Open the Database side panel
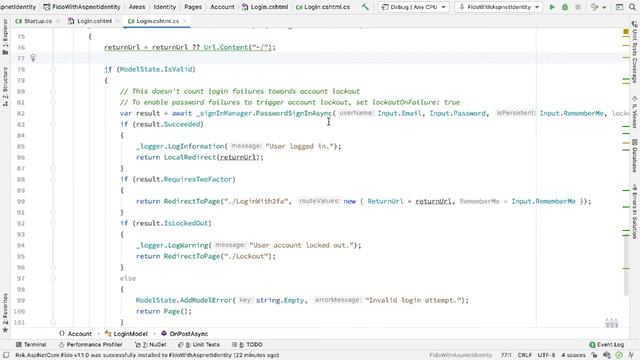Viewport: 640px width, 360px height. pos(635,156)
